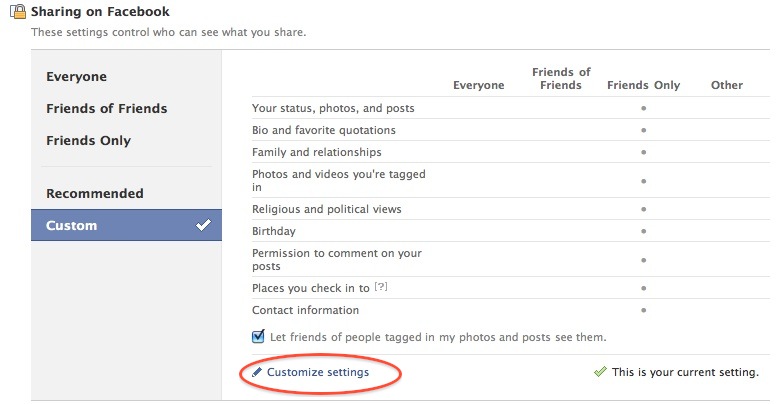Click the Friends of Friends column header
Image resolution: width=780 pixels, height=404 pixels.
(561, 79)
